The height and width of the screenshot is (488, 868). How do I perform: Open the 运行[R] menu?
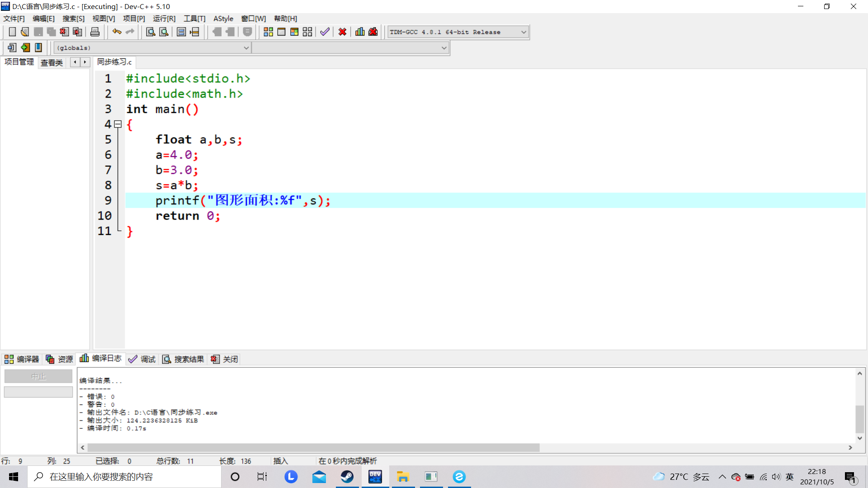(164, 19)
